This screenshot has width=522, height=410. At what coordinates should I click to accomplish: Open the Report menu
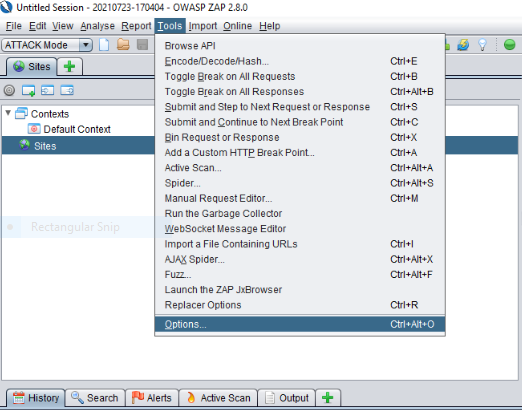click(x=136, y=26)
